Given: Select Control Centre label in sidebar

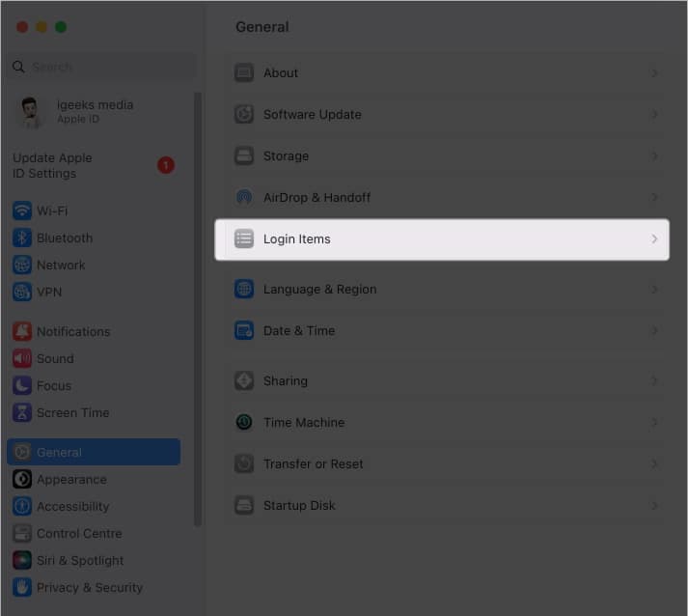Looking at the screenshot, I should point(79,534).
